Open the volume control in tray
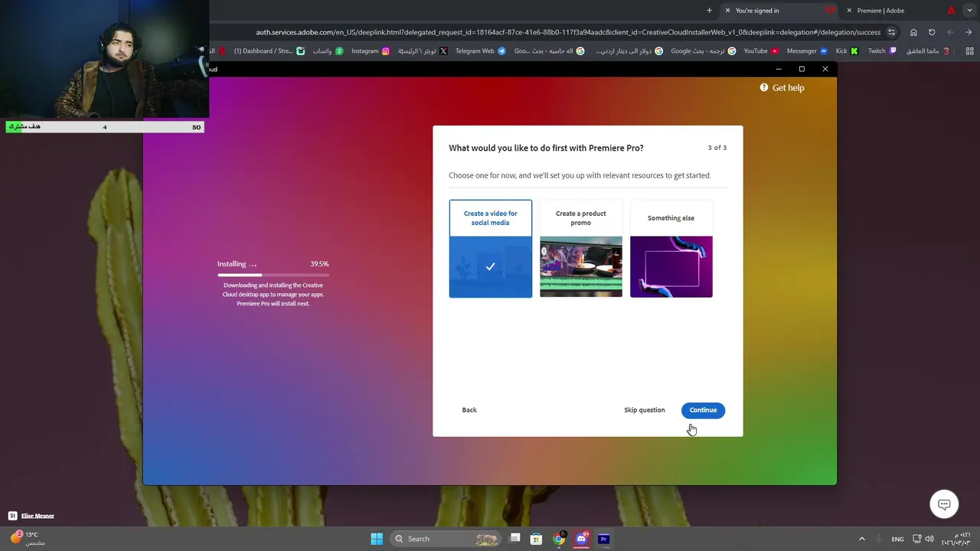 click(929, 539)
